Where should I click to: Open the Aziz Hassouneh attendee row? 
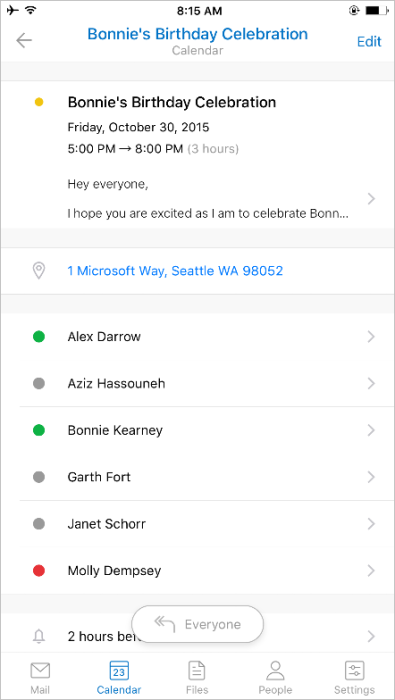click(x=197, y=383)
